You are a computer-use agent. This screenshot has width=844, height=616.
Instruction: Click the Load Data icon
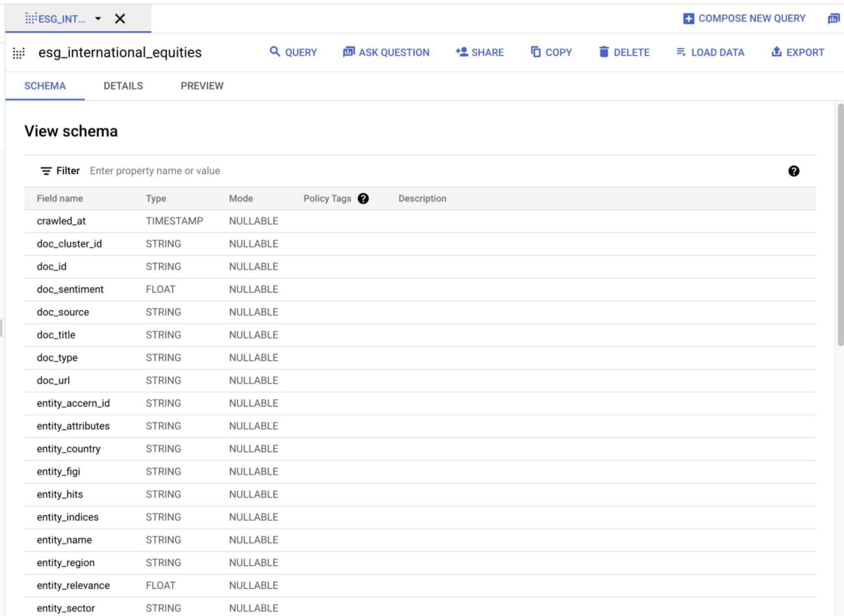(681, 52)
